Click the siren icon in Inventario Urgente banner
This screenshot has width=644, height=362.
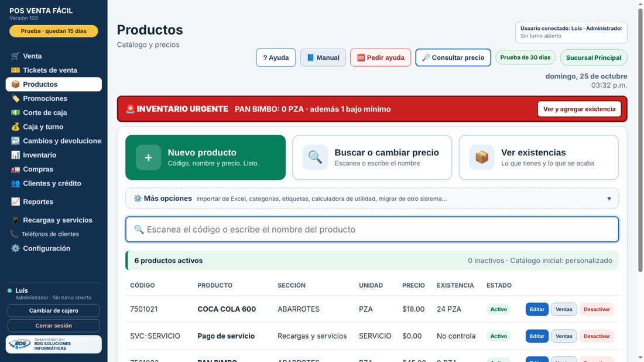pyautogui.click(x=130, y=110)
